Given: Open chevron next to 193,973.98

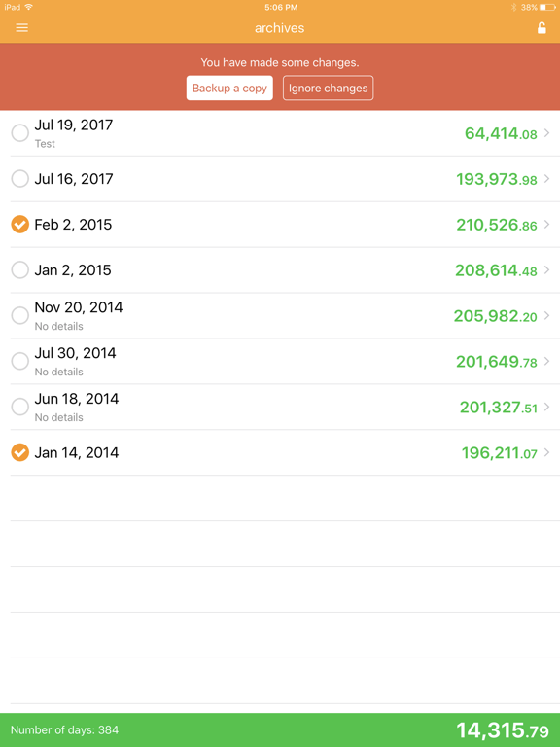Looking at the screenshot, I should coord(546,179).
